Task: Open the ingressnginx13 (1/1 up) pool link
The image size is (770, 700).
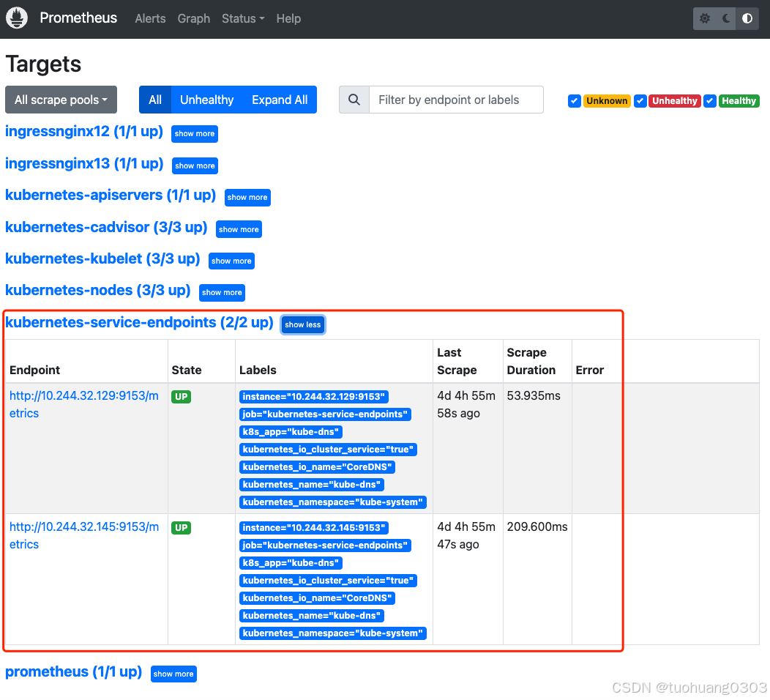Action: pyautogui.click(x=84, y=163)
